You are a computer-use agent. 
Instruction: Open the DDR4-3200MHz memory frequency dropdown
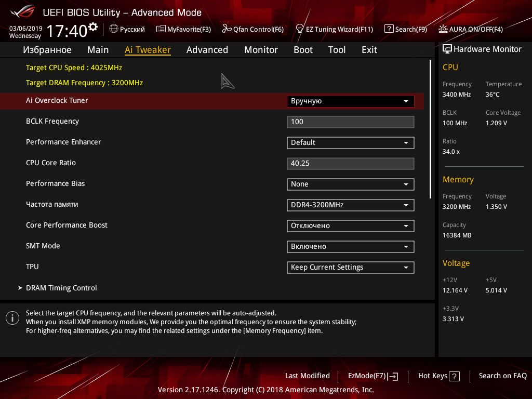click(351, 205)
